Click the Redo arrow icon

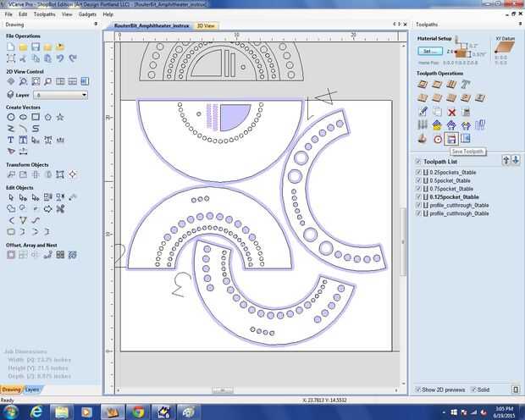click(72, 58)
